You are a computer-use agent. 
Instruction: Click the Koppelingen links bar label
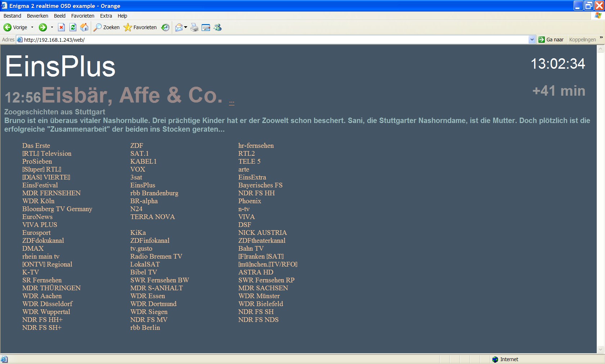tap(582, 40)
